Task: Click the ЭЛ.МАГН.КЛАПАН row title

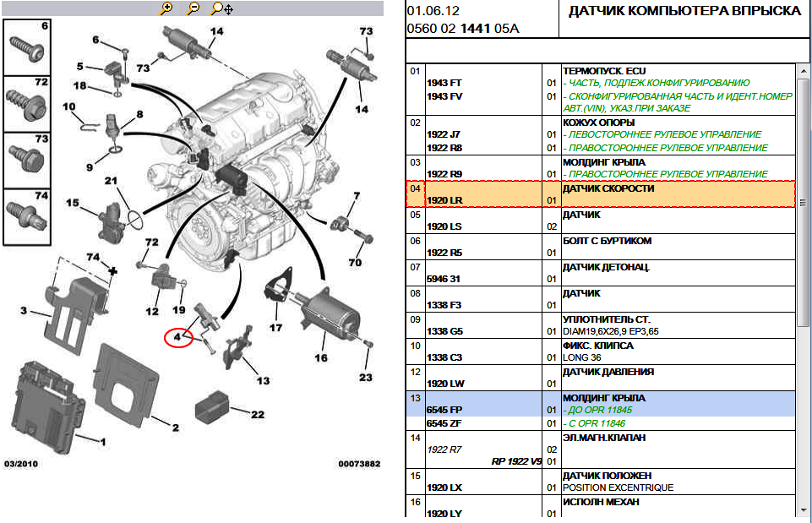Action: pos(604,438)
